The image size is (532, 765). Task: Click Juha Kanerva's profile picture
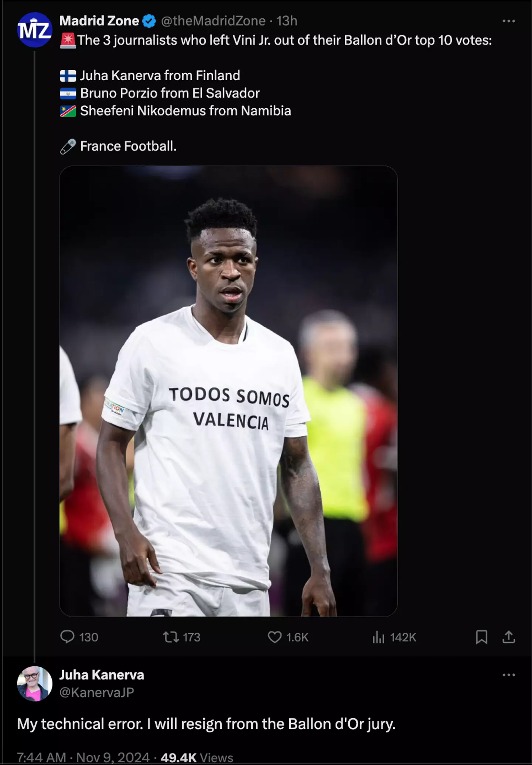click(34, 683)
